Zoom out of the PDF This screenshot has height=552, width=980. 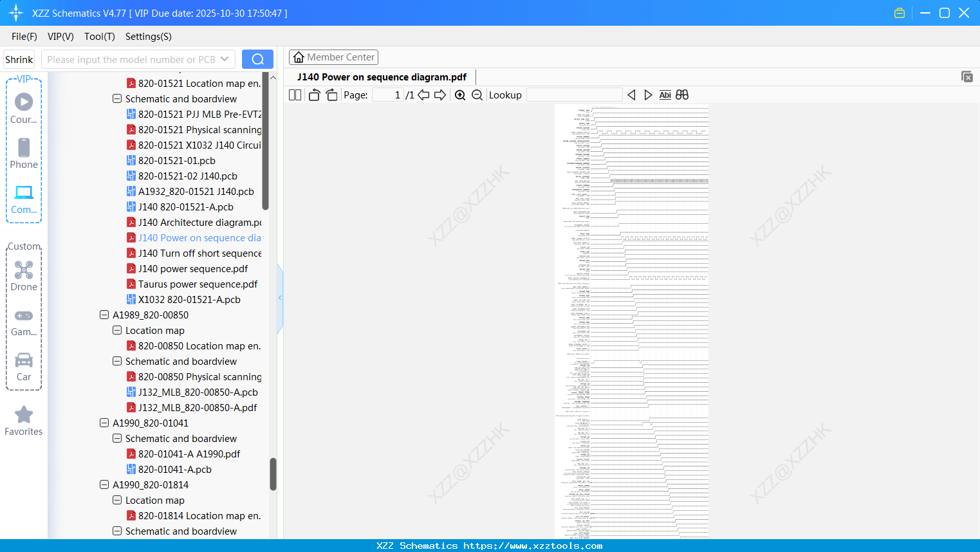(x=477, y=95)
